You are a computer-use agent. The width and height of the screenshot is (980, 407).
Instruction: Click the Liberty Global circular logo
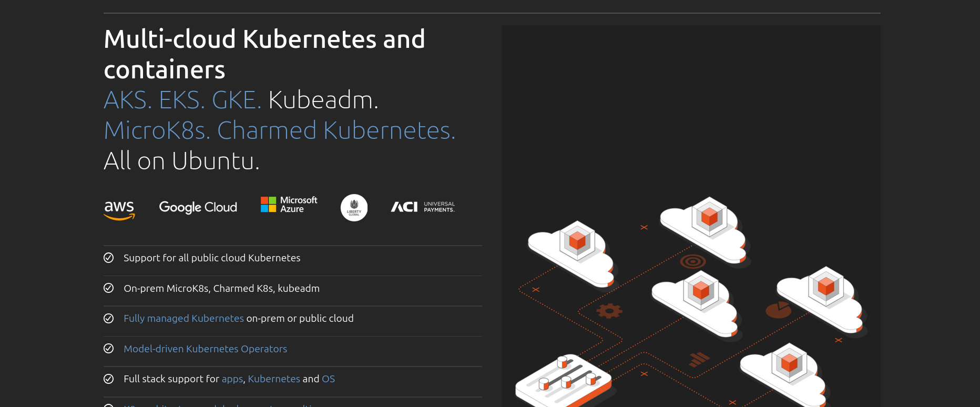click(354, 208)
